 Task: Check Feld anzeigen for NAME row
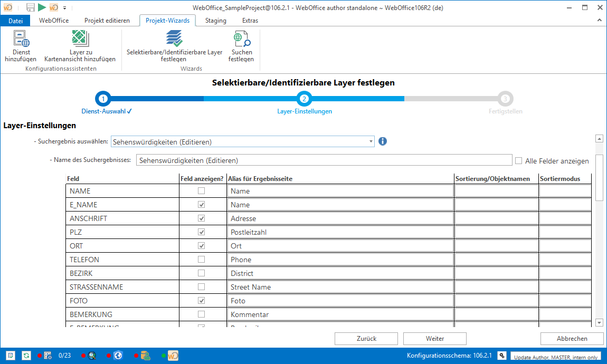tap(201, 191)
